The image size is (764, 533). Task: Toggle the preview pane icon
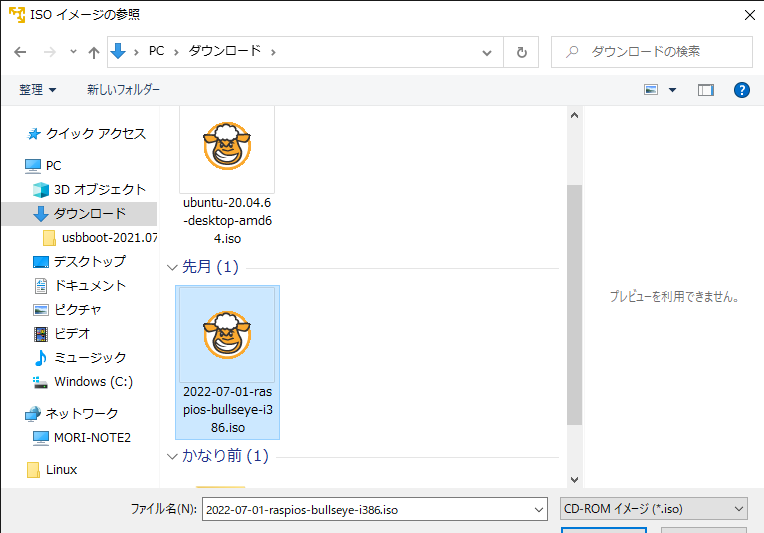tap(706, 90)
